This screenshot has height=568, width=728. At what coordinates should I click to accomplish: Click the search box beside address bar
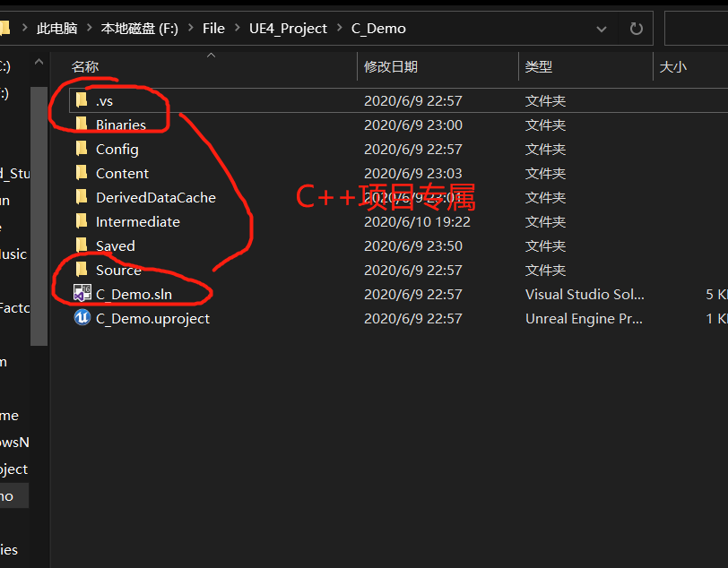tap(696, 29)
